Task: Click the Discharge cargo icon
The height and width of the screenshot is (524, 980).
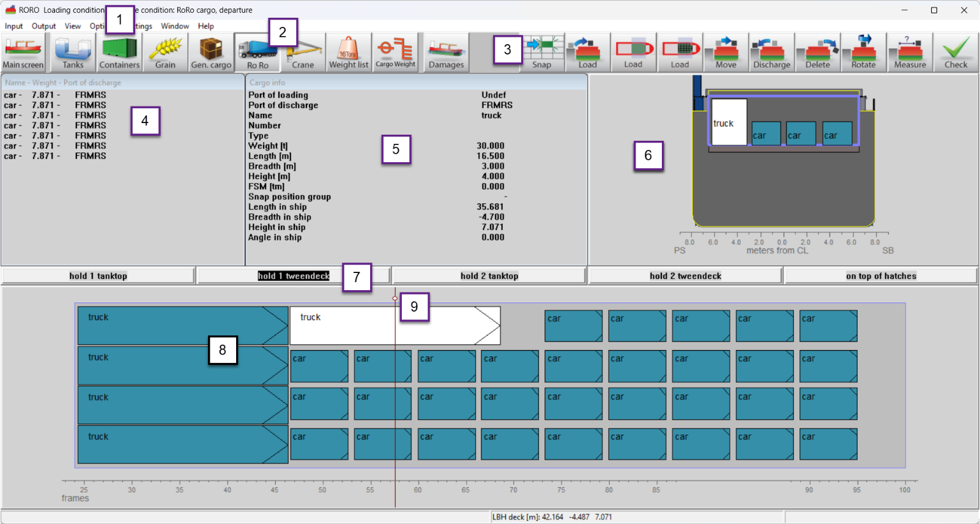Action: click(x=771, y=53)
